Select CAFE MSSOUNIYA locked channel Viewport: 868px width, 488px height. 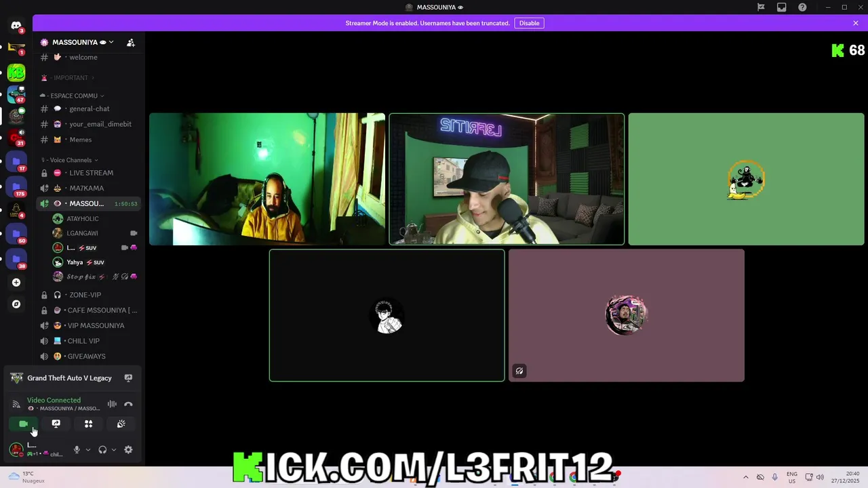click(x=89, y=310)
